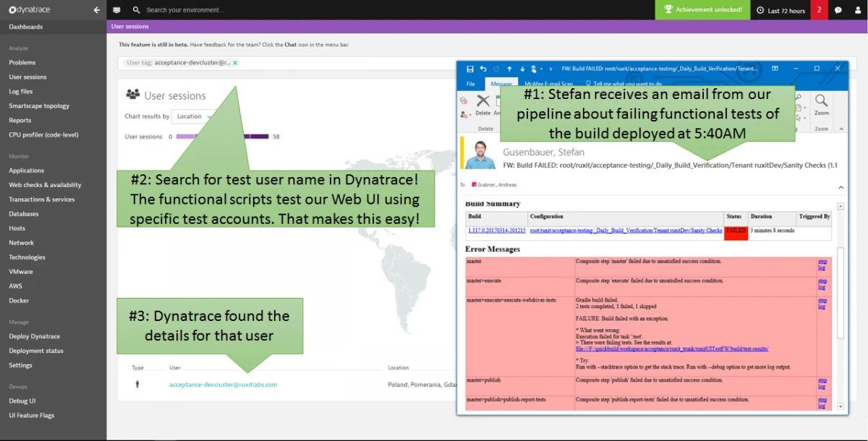This screenshot has width=868, height=441.
Task: Dismiss the Achievement unlocked notification
Action: click(x=702, y=10)
